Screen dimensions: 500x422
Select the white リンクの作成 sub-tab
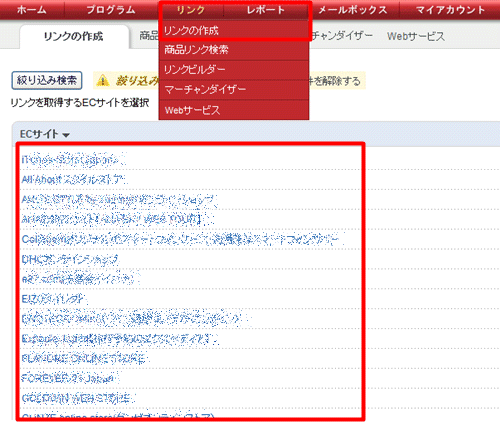click(74, 36)
